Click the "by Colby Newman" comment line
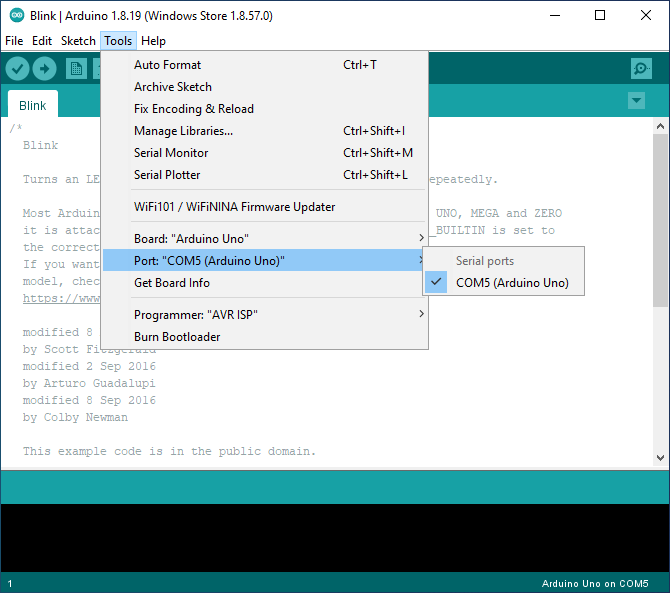The height and width of the screenshot is (593, 670). pos(75,417)
